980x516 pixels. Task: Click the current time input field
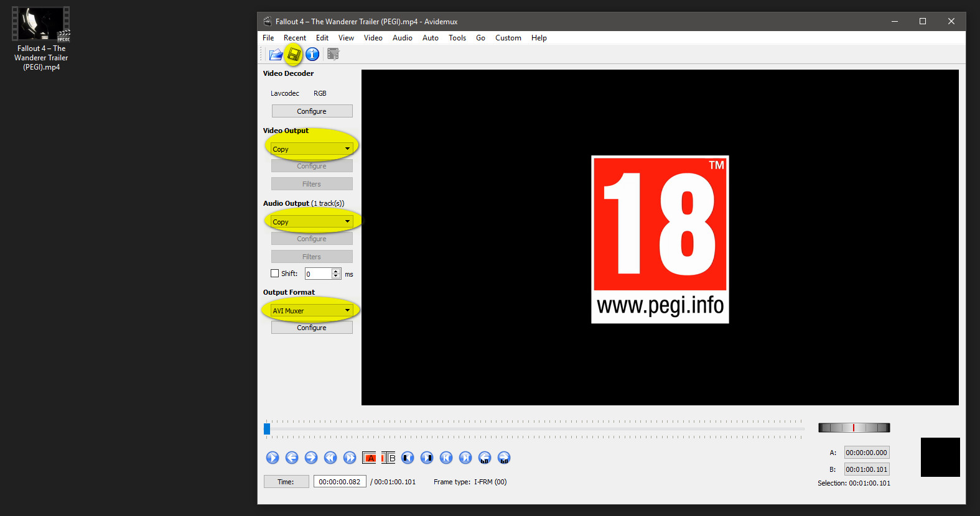click(340, 482)
